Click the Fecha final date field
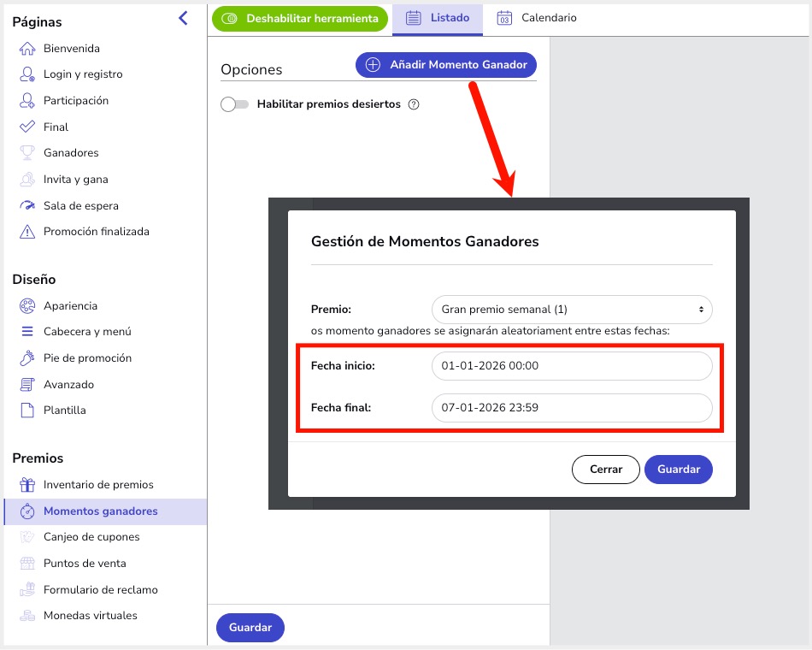The image size is (812, 650). [x=572, y=408]
